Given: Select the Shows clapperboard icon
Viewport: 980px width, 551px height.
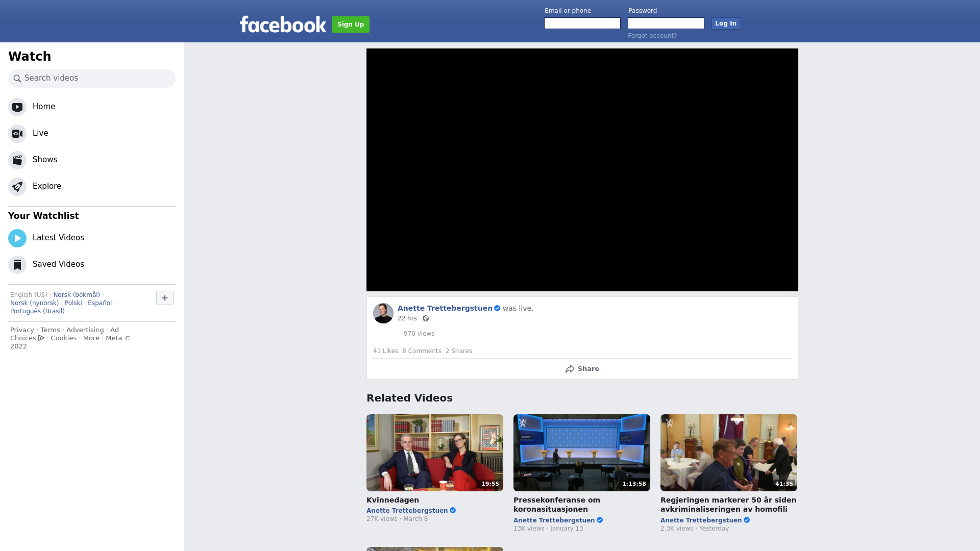Looking at the screenshot, I should tap(17, 160).
